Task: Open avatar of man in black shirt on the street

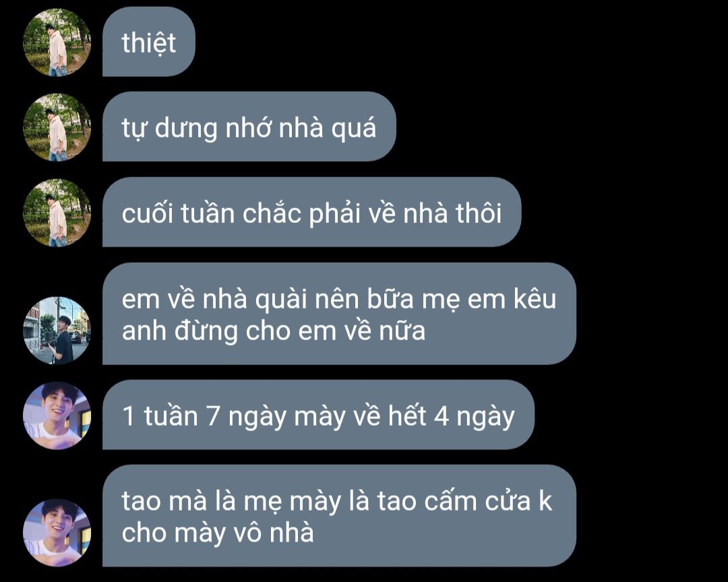Action: (57, 331)
